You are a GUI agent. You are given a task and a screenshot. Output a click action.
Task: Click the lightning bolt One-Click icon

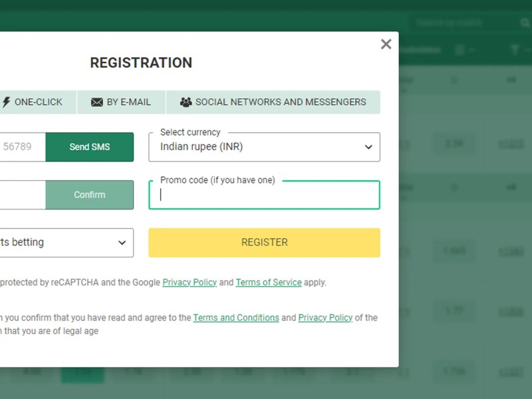[6, 102]
